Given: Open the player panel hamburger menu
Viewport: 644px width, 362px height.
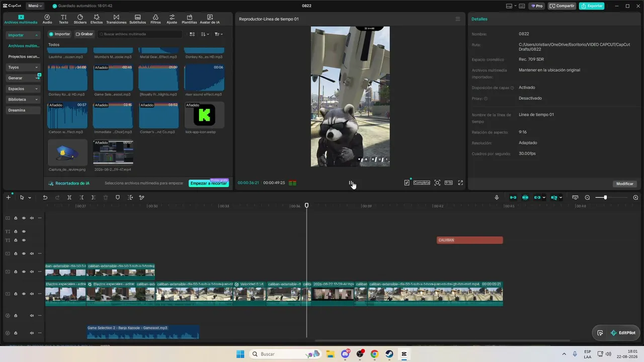Looking at the screenshot, I should point(458,19).
